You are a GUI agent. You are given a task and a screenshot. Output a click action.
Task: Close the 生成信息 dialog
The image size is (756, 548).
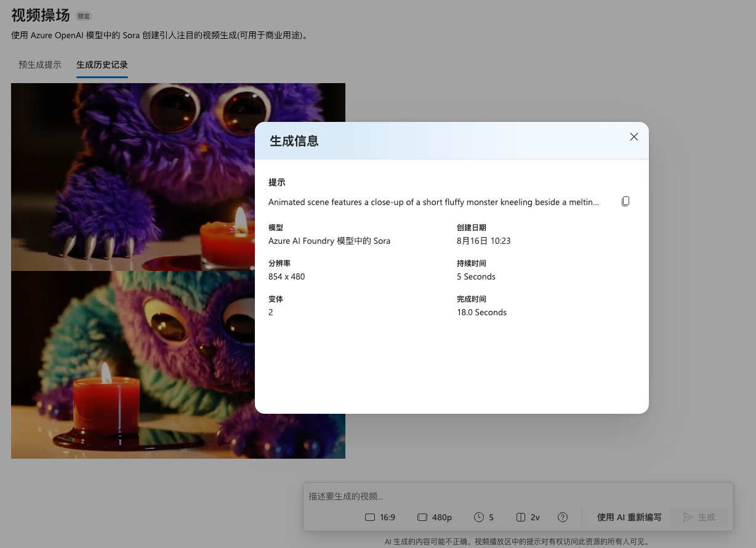634,137
